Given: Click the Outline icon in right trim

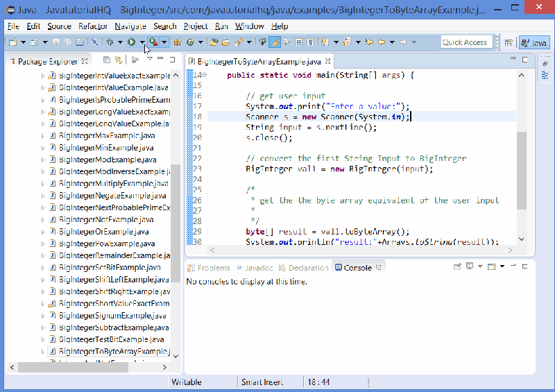Looking at the screenshot, I should coord(545,75).
